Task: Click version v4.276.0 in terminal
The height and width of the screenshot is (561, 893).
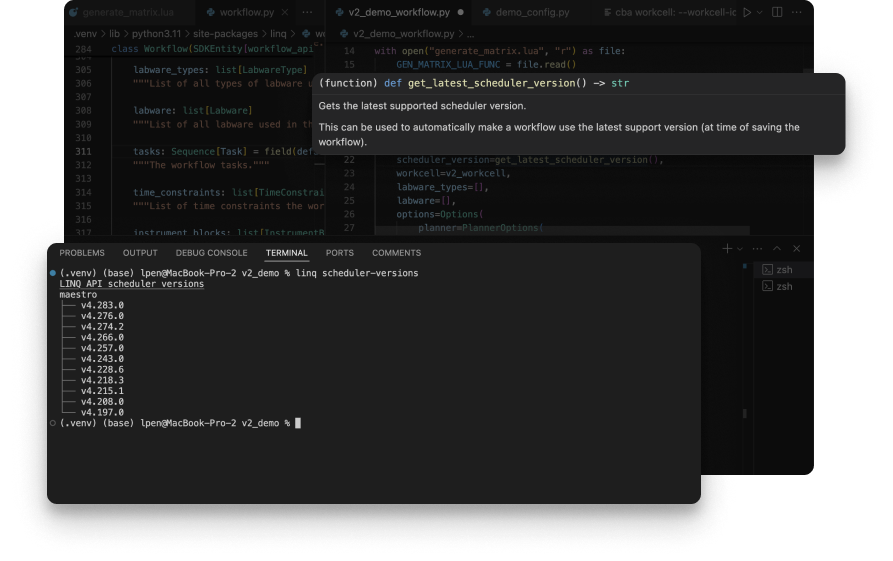Action: [102, 316]
